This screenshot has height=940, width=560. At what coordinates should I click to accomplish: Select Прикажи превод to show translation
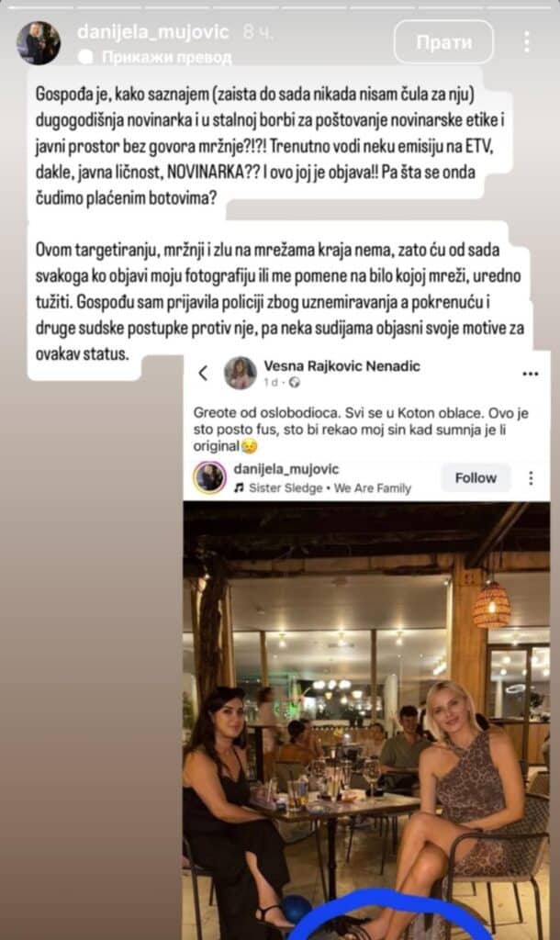pyautogui.click(x=167, y=57)
